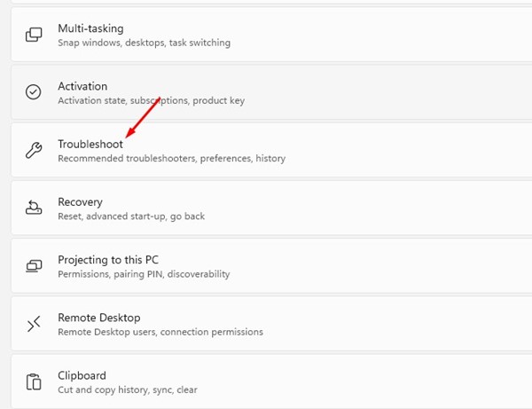The width and height of the screenshot is (532, 409).
Task: Click the Projecting to this PC icon
Action: 34,266
